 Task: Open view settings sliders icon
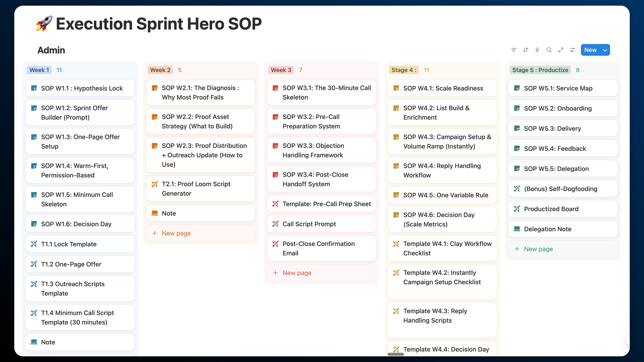(x=572, y=50)
